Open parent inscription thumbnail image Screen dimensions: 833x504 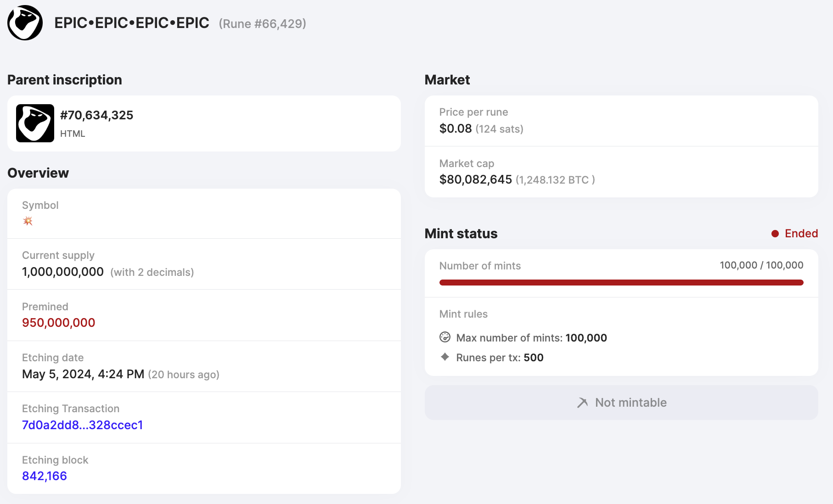[x=35, y=123]
